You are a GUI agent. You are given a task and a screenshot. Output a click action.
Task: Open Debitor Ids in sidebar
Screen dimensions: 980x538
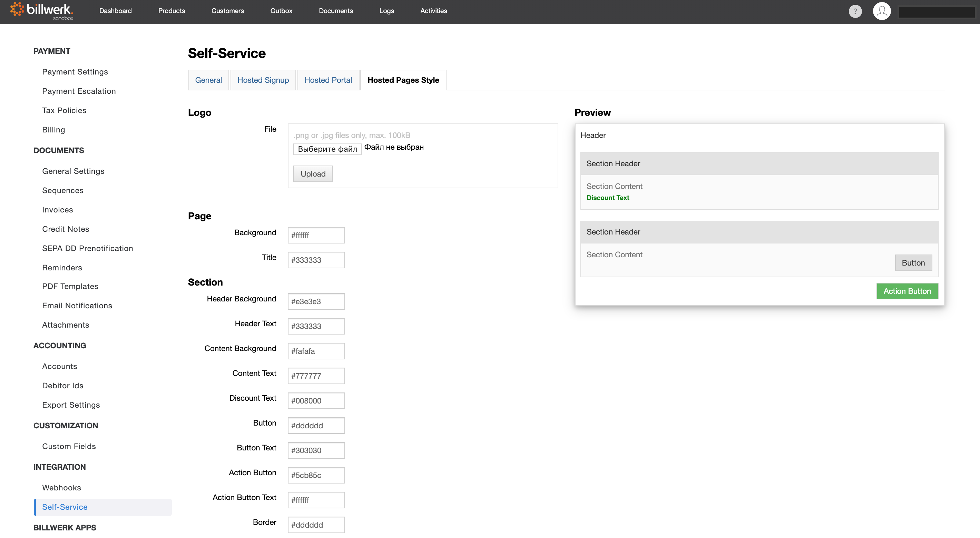[63, 386]
